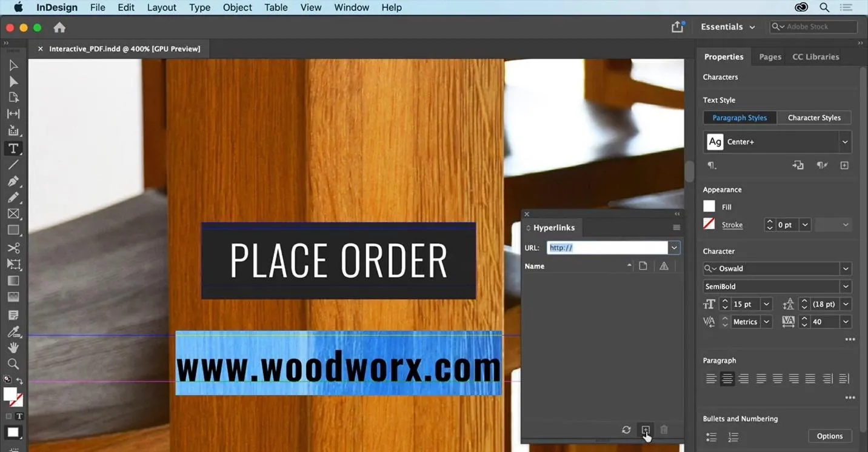The height and width of the screenshot is (452, 868).
Task: Open Hyperlinks panel flyout menu
Action: point(676,228)
